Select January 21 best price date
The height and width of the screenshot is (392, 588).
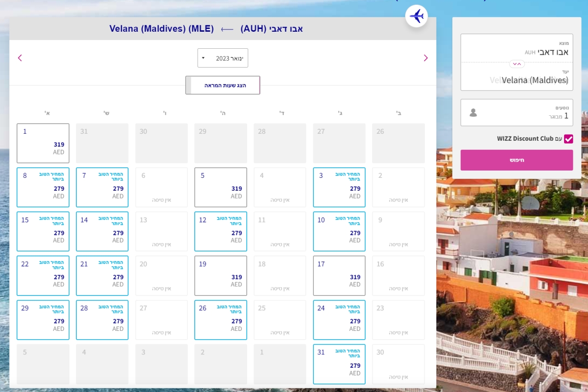(102, 276)
